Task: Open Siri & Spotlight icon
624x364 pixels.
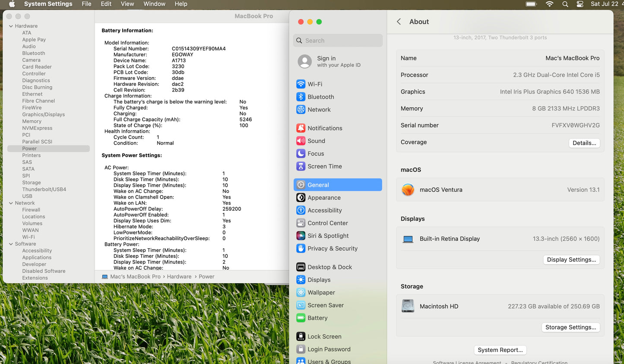Action: click(301, 236)
